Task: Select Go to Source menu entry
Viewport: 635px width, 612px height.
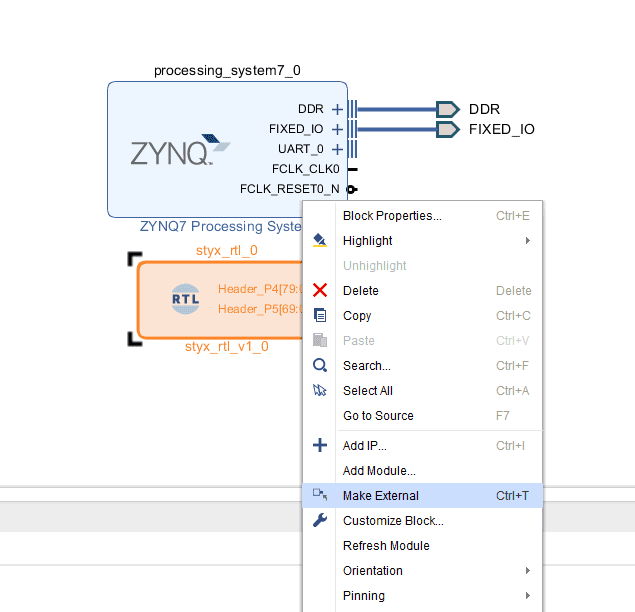Action: (378, 416)
